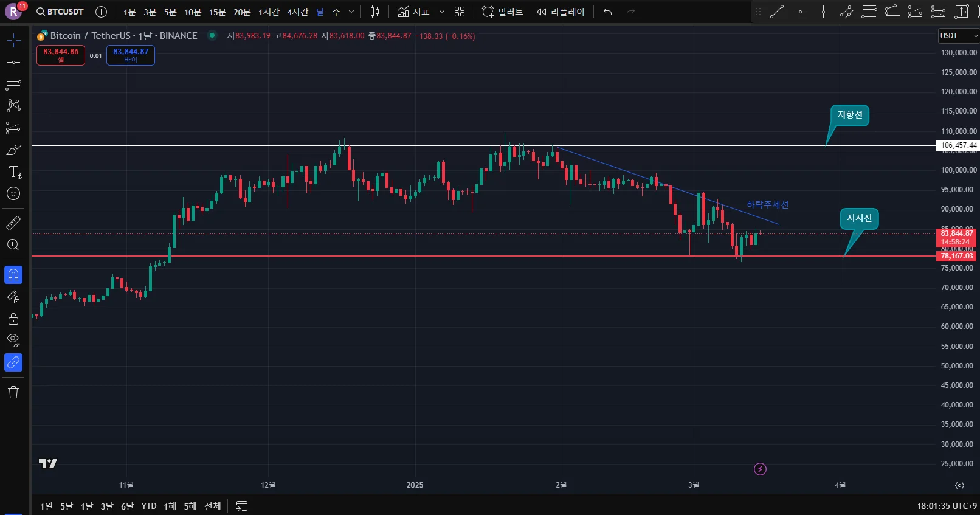Search symbol in the BTCUSDT field
The height and width of the screenshot is (515, 980).
60,12
